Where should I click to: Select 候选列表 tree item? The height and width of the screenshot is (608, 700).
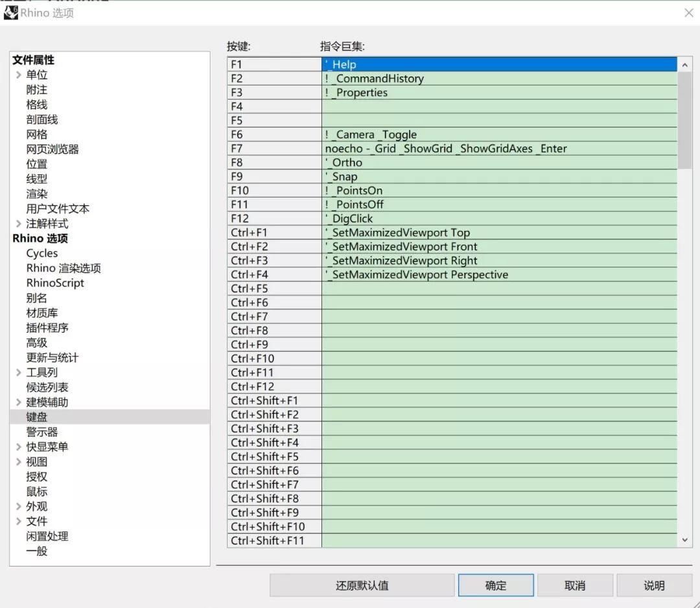pos(47,387)
